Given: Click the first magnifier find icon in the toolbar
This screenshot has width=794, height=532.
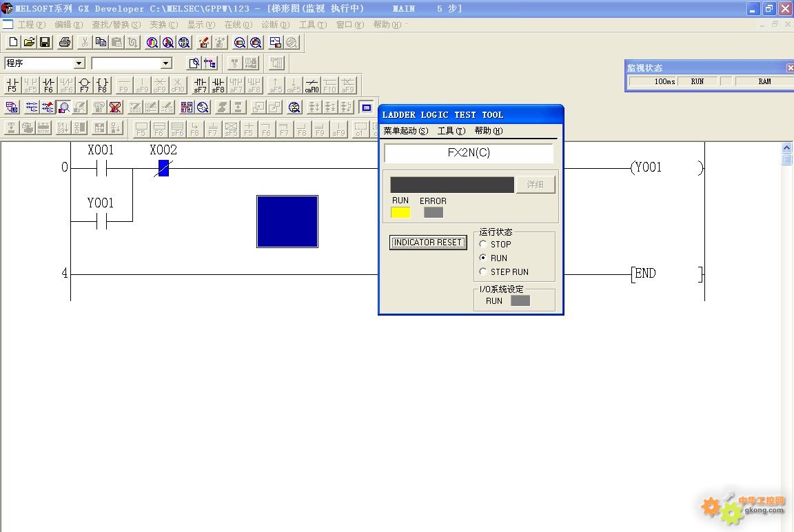Looking at the screenshot, I should click(x=152, y=43).
